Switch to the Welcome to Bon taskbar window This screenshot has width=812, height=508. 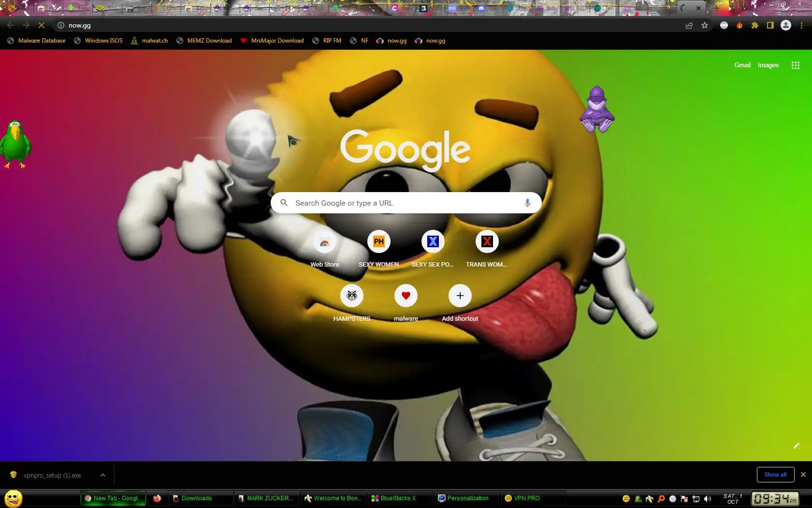(x=333, y=498)
